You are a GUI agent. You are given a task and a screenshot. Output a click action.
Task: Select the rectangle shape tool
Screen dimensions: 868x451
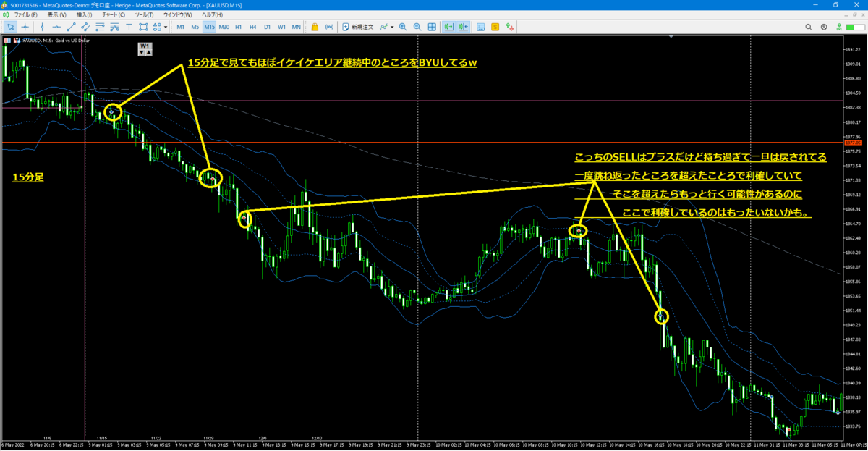point(142,27)
